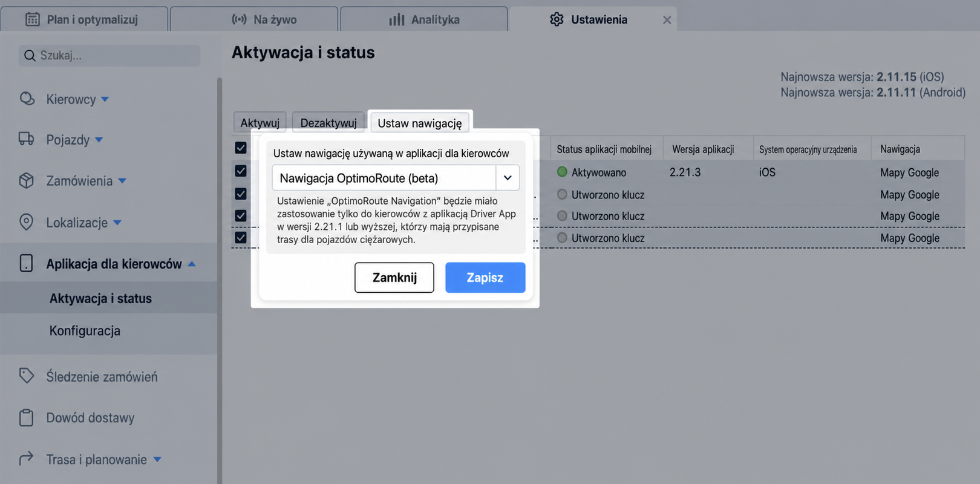980x484 pixels.
Task: Click the version cell 2.21.3
Action: tap(685, 172)
